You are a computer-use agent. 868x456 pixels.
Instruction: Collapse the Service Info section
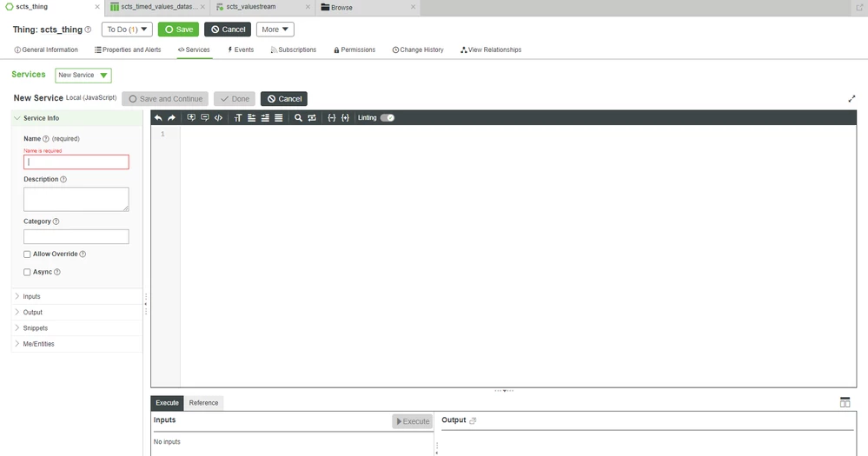click(77, 118)
